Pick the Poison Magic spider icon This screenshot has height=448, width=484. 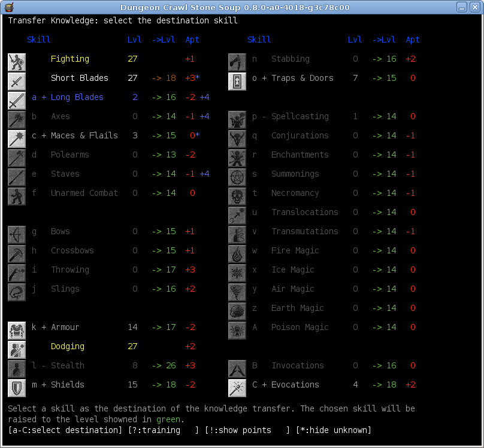pos(237,330)
